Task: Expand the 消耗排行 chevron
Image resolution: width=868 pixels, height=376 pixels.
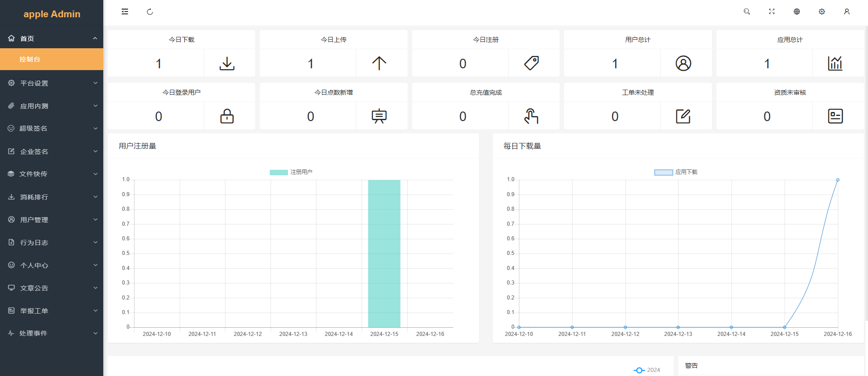Action: pyautogui.click(x=96, y=197)
